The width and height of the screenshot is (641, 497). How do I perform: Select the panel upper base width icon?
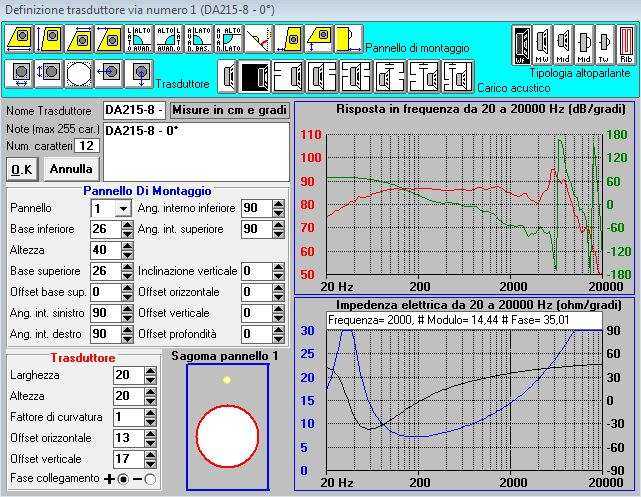(79, 39)
